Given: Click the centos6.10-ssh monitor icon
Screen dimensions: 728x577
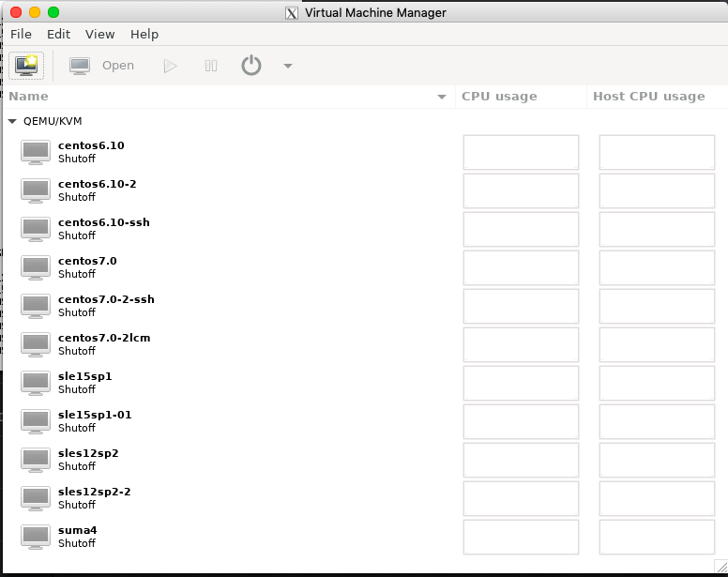Looking at the screenshot, I should 36,229.
